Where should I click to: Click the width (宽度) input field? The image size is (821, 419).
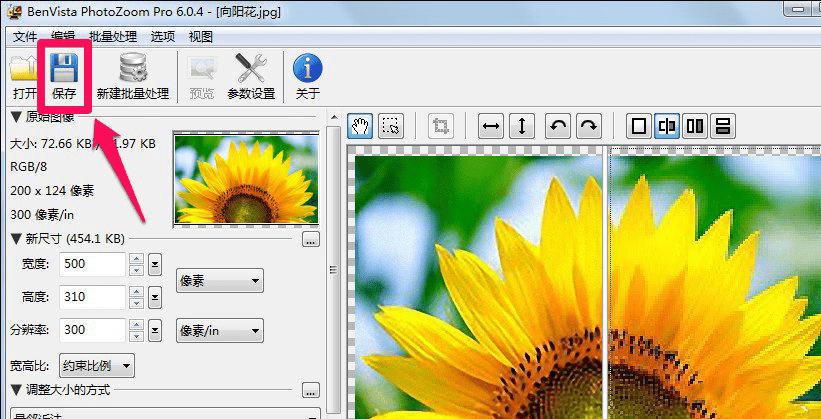(93, 264)
